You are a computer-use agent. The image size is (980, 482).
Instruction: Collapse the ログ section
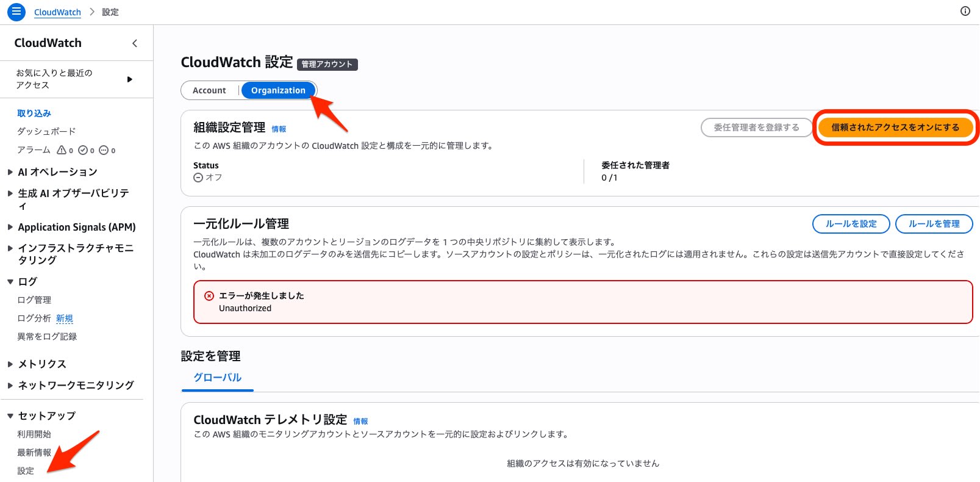tap(10, 282)
